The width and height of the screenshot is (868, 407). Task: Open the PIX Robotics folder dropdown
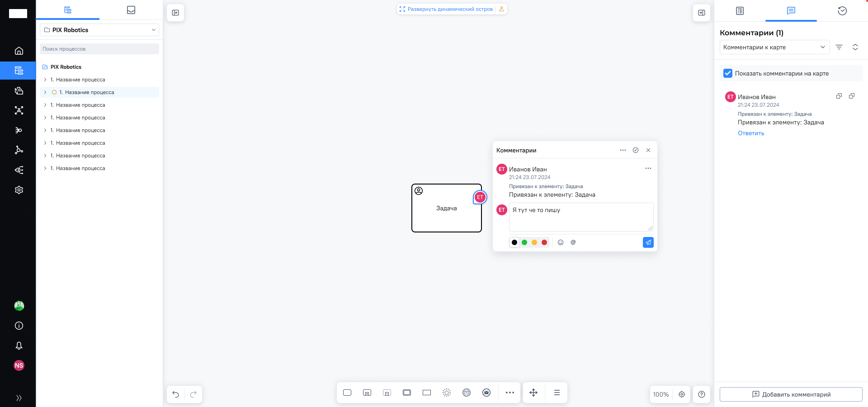point(99,30)
